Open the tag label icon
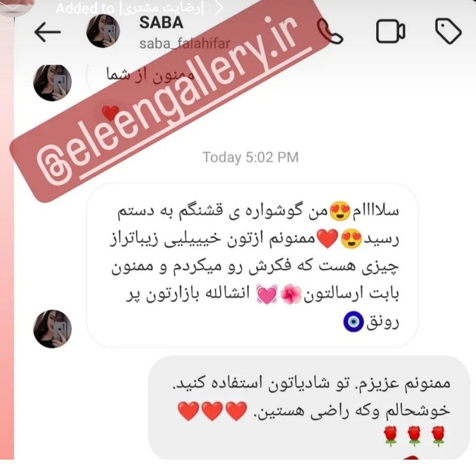 point(449,31)
